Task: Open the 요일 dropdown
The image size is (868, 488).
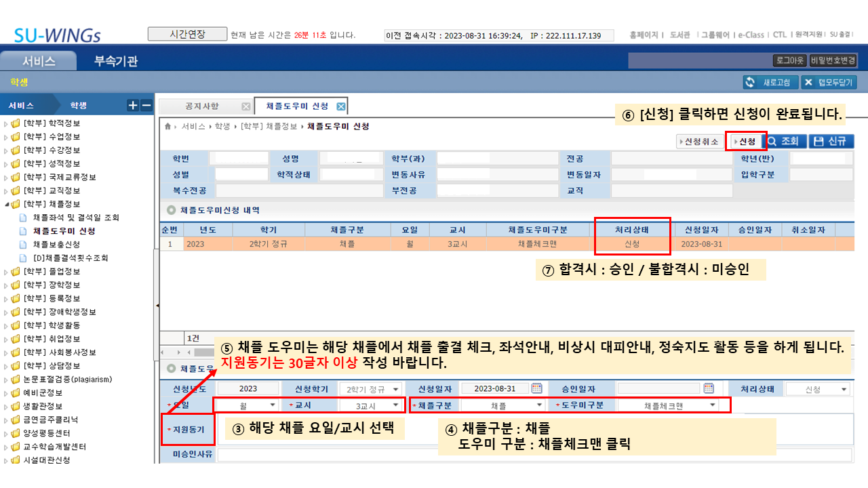Action: (x=273, y=405)
